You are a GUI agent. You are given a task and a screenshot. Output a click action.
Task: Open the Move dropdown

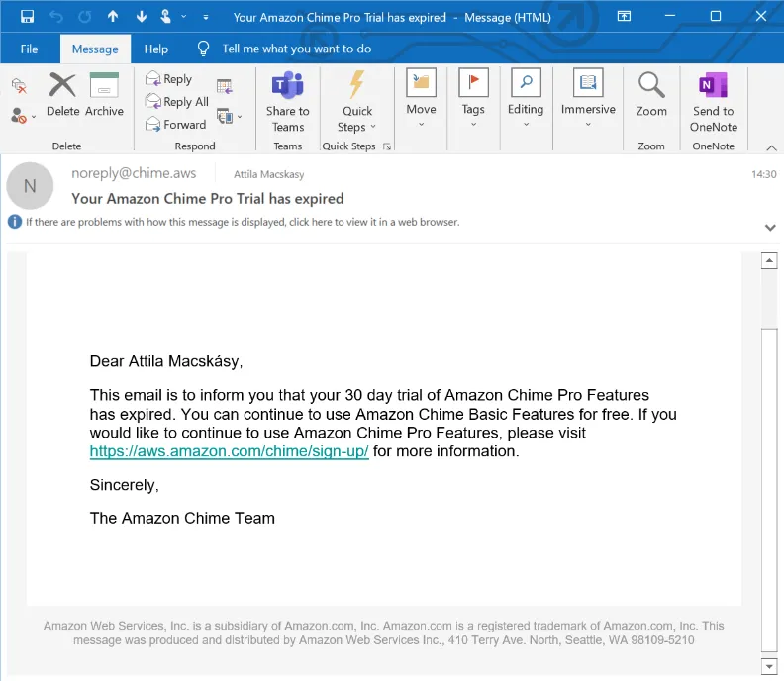[x=421, y=99]
